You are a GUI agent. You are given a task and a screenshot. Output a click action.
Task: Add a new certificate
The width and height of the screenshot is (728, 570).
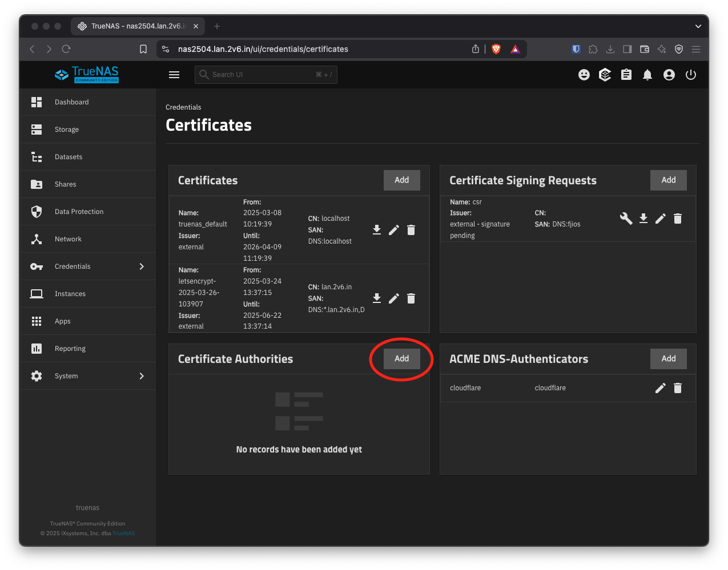coord(402,180)
